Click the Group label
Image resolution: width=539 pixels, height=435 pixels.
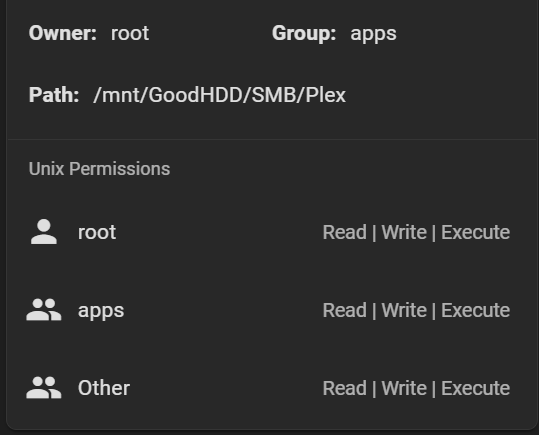point(304,33)
